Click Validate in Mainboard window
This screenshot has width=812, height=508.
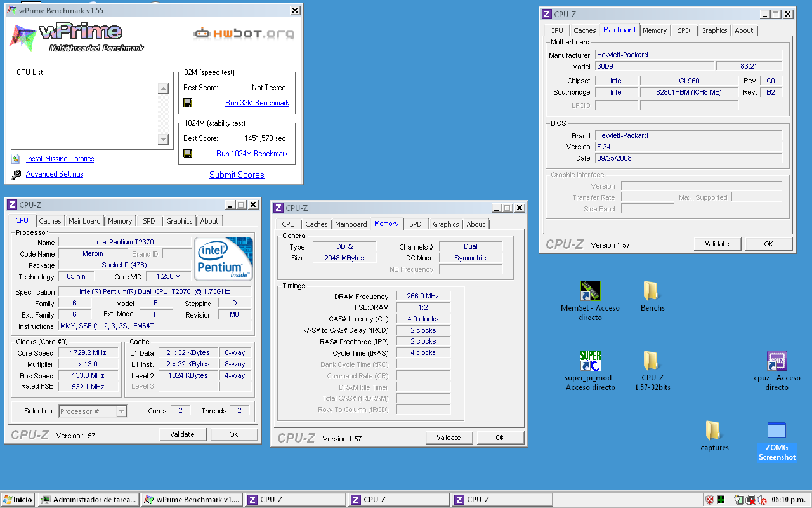coord(717,244)
